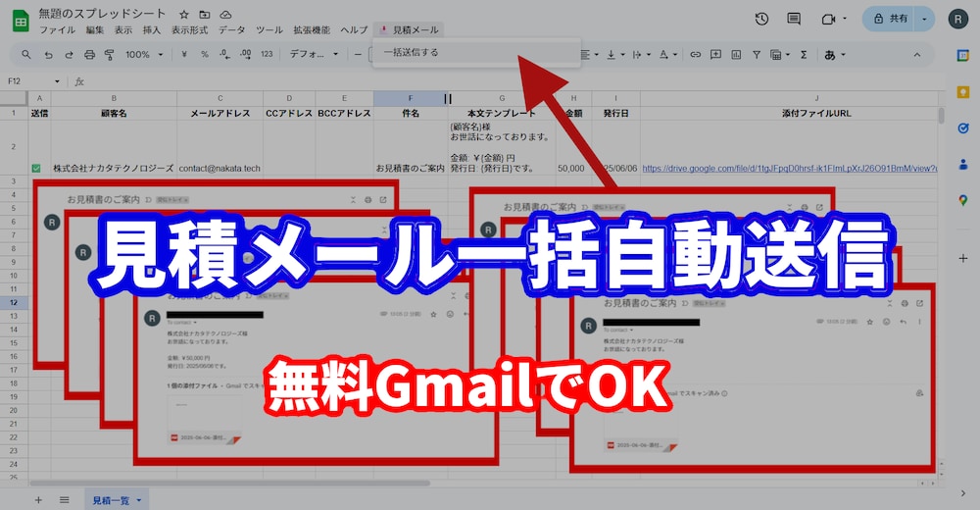The height and width of the screenshot is (510, 980).
Task: Add a comment from the toolbar
Action: click(715, 55)
